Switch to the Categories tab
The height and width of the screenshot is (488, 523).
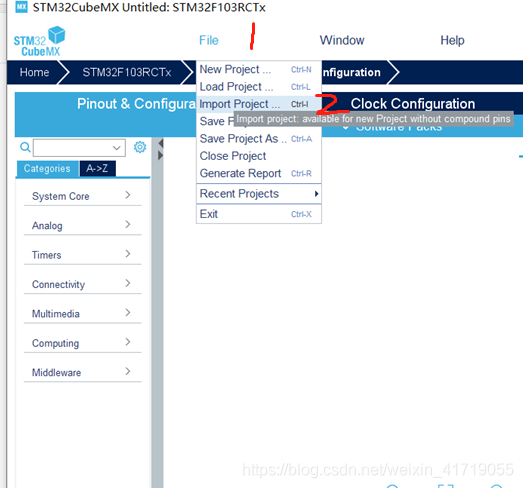(47, 168)
